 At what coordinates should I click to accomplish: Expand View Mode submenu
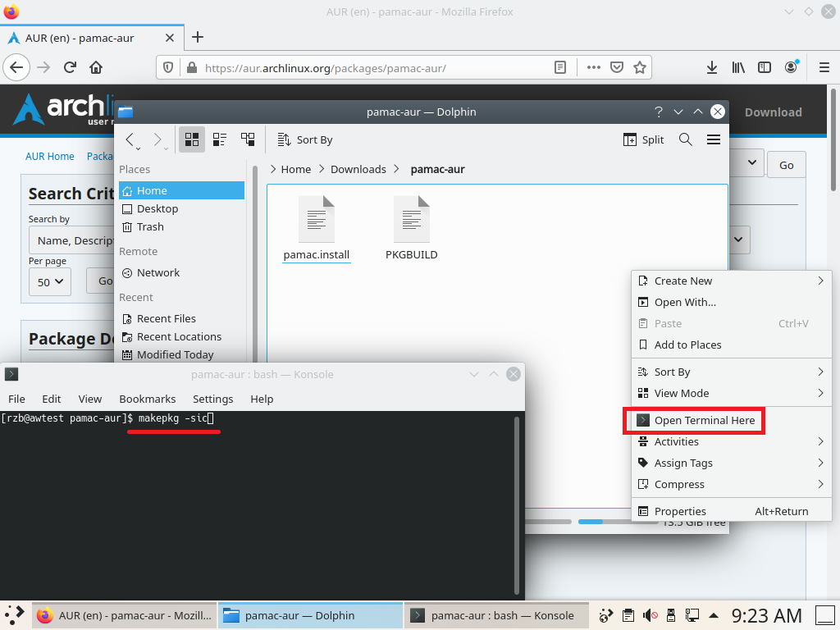(x=731, y=394)
